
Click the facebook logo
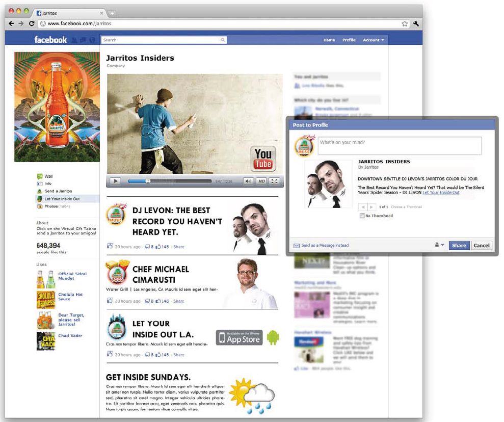[x=50, y=40]
